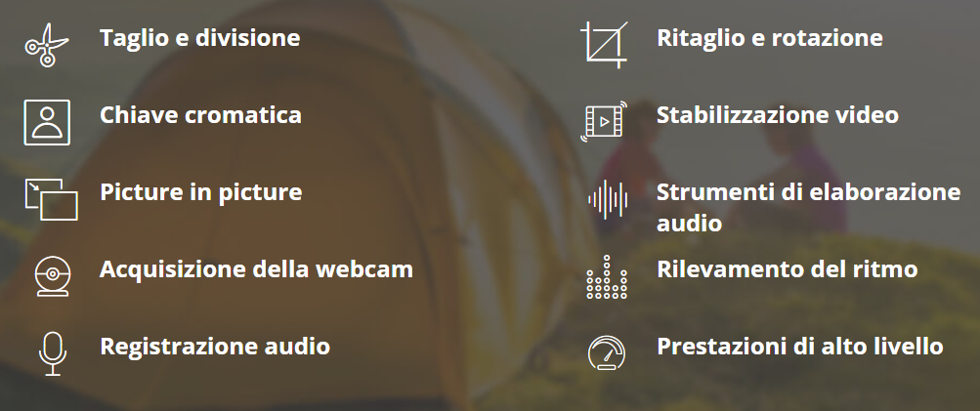Open the Chiave cromatica feature
The image size is (980, 411).
[200, 115]
